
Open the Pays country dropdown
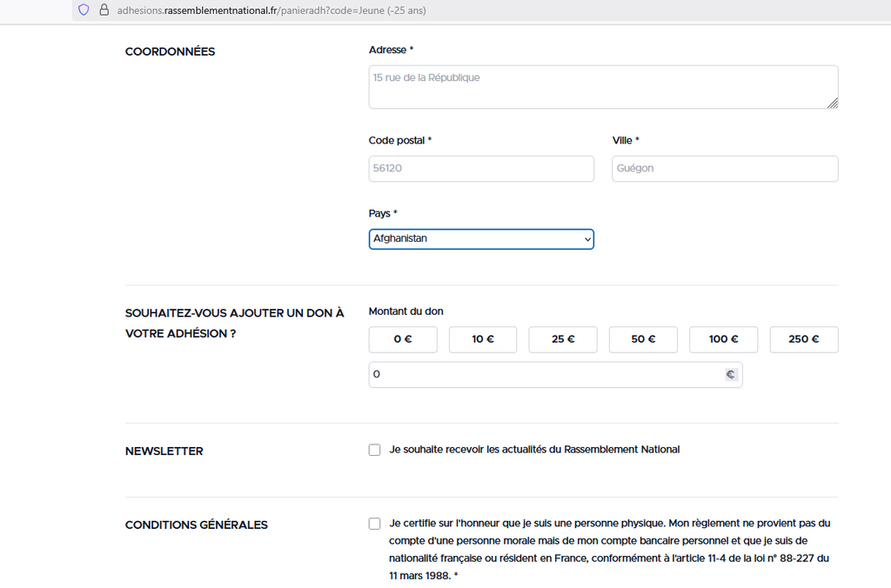point(481,238)
